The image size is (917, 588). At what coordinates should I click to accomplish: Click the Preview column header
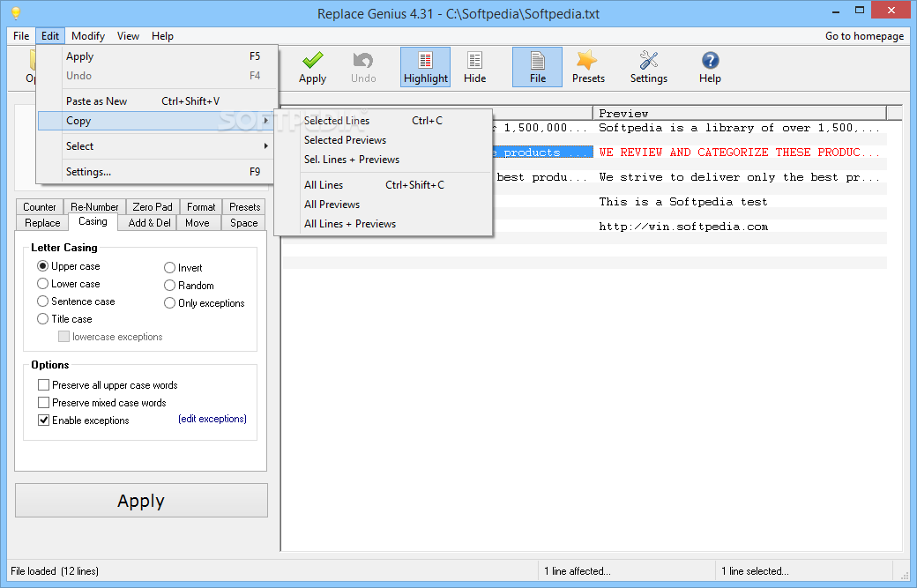pos(740,113)
